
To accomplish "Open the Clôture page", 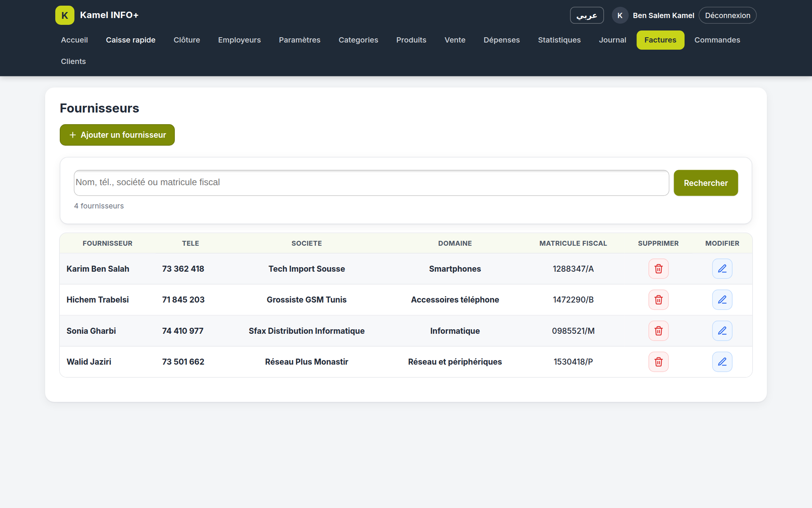I will point(187,40).
